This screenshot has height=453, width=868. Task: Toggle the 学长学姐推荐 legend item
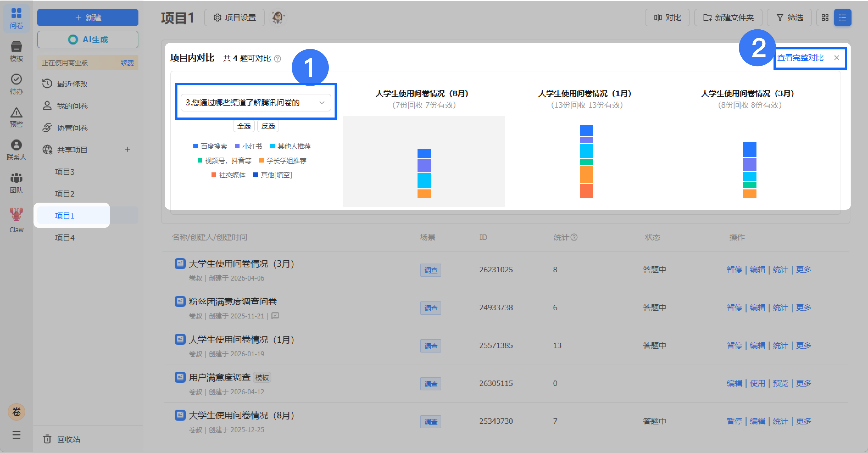tap(283, 161)
